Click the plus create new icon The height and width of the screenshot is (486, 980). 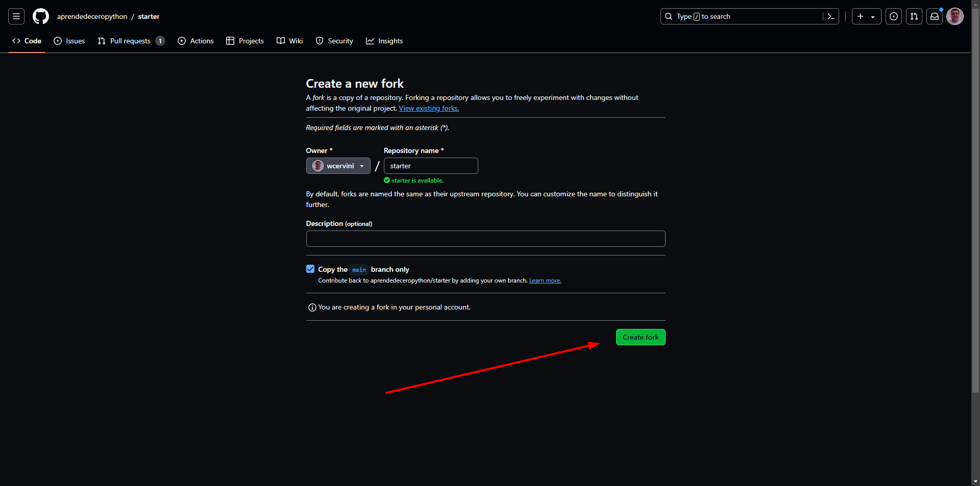coord(861,16)
